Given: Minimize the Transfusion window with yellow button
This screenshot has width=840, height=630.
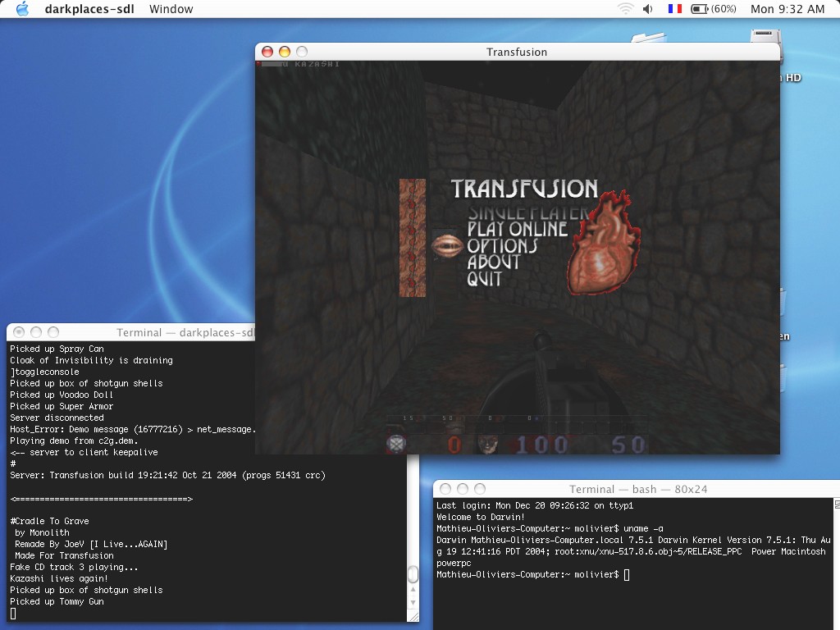Looking at the screenshot, I should click(x=285, y=52).
